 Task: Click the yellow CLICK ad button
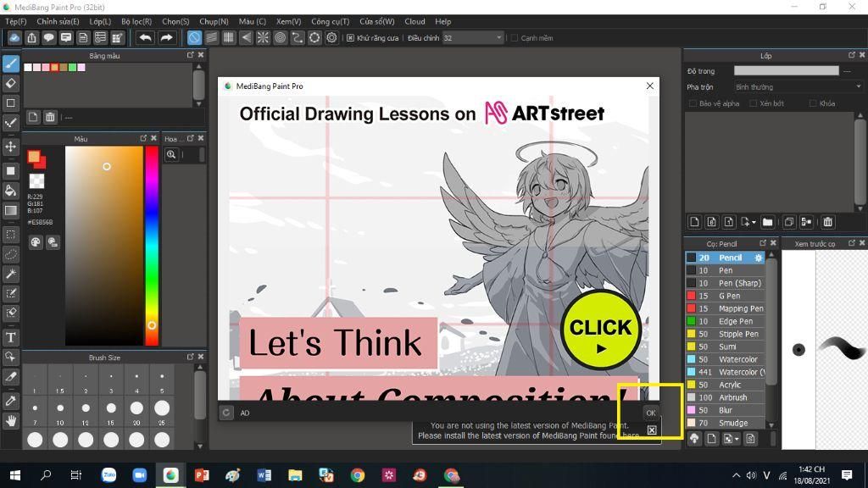point(601,330)
